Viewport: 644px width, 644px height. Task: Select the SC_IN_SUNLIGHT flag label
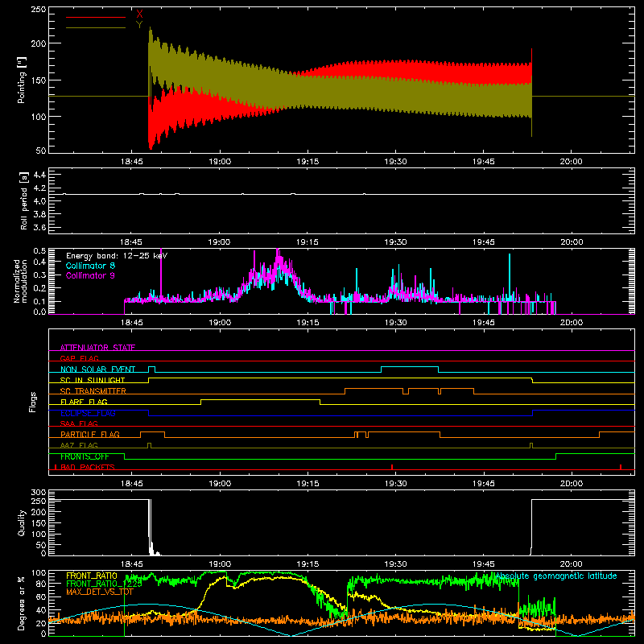pos(93,380)
